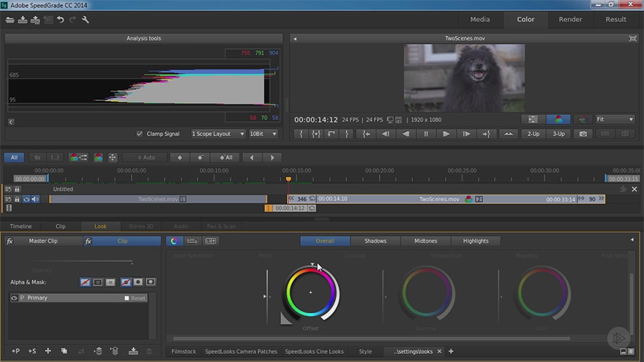Click the color wheels mode icon
The height and width of the screenshot is (362, 644).
(x=174, y=241)
